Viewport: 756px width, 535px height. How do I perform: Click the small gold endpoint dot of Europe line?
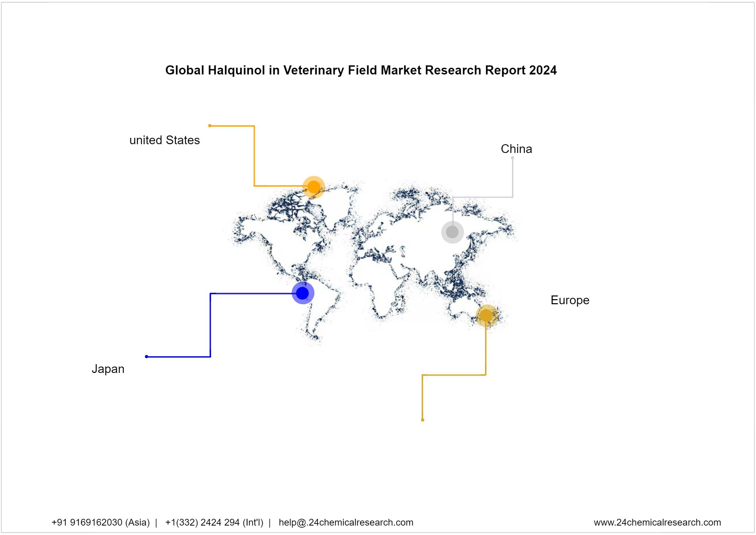(x=422, y=420)
